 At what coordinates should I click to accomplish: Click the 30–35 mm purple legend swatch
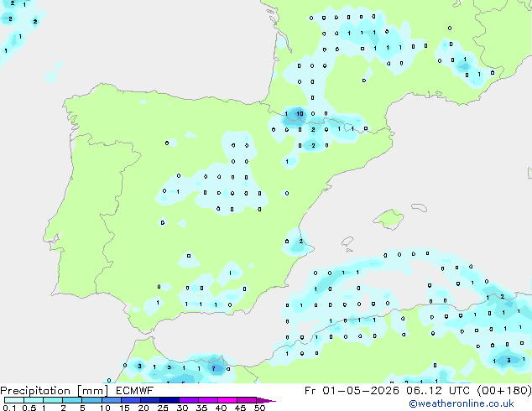tap(188, 400)
